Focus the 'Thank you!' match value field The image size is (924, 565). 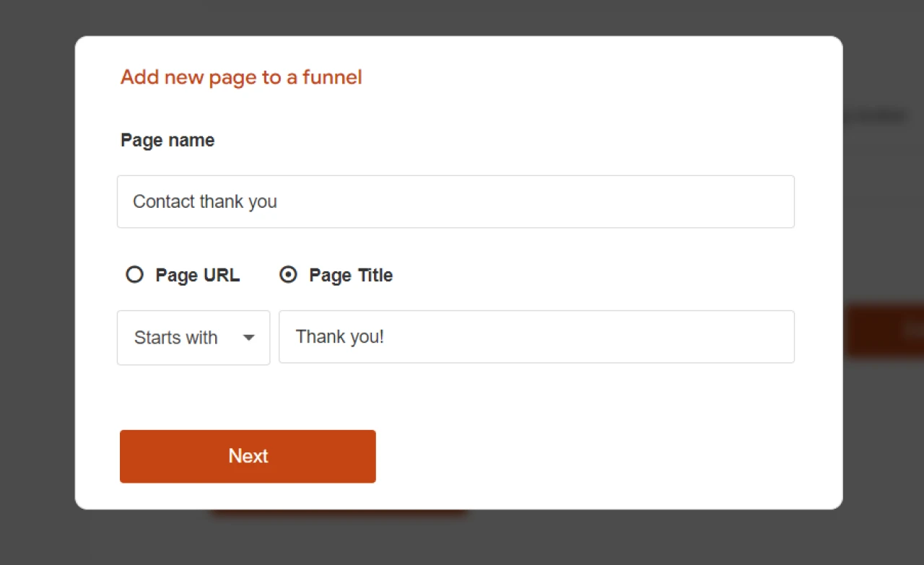coord(536,337)
